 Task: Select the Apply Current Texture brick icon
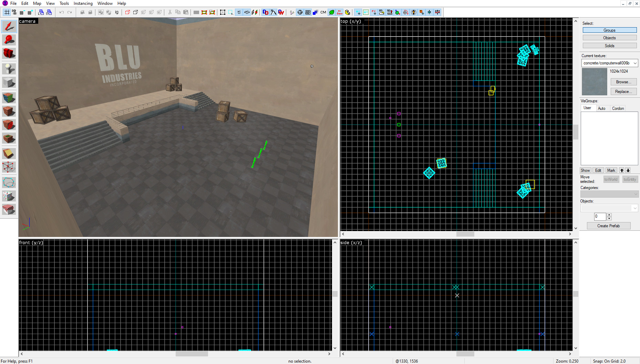pyautogui.click(x=9, y=111)
